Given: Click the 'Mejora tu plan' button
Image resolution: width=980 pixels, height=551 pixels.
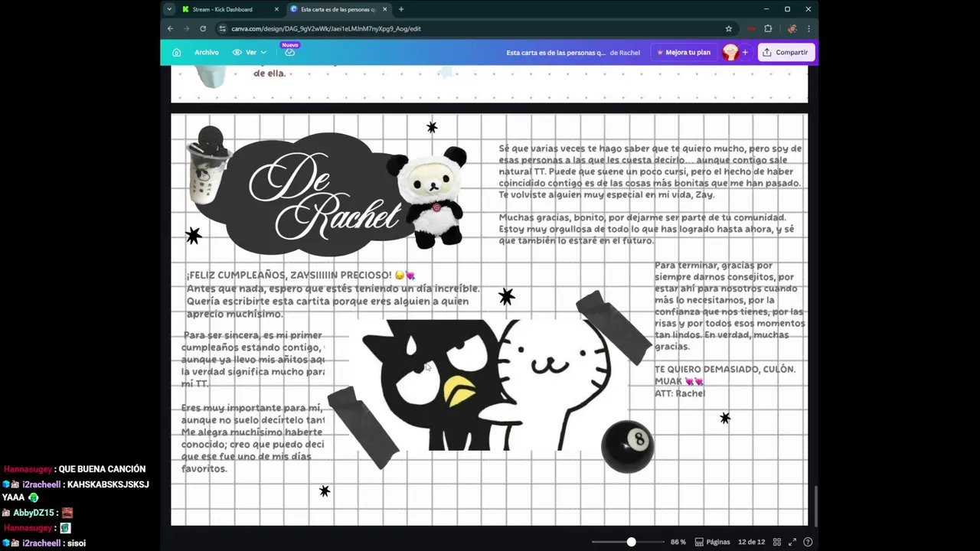Looking at the screenshot, I should 684,52.
